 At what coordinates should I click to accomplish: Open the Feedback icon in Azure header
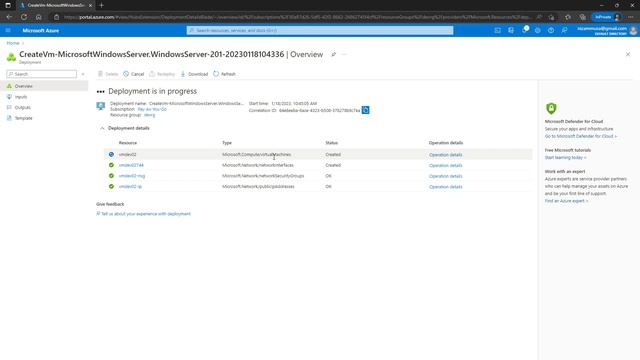pyautogui.click(x=564, y=31)
